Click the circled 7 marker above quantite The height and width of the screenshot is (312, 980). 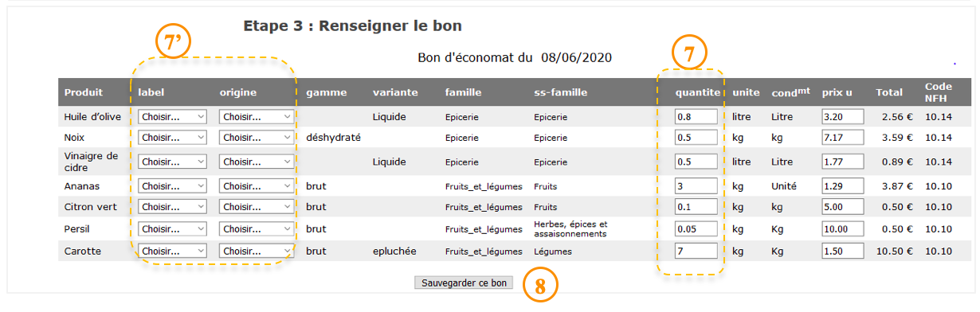point(688,53)
